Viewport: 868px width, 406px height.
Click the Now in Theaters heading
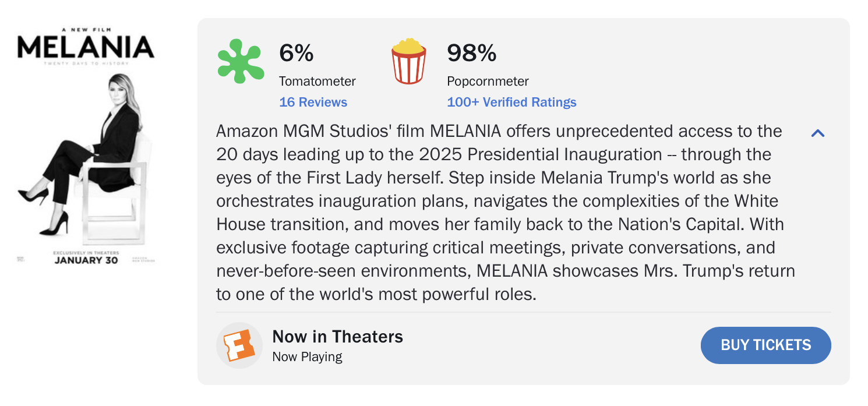(337, 337)
